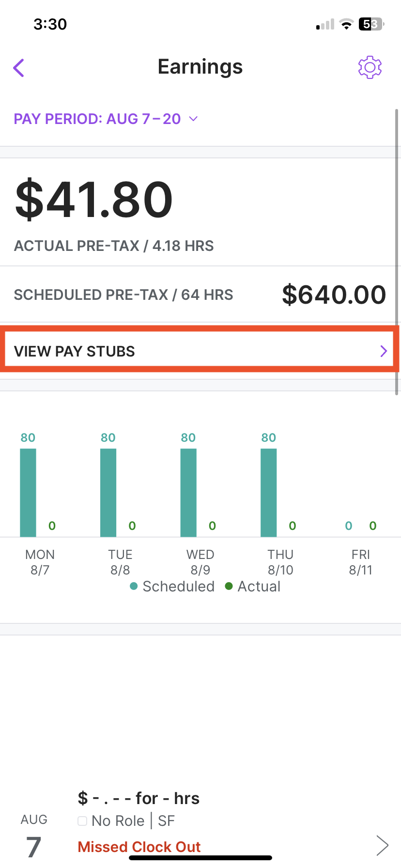401x868 pixels.
Task: Collapse the pay period selector chevron
Action: click(x=193, y=119)
